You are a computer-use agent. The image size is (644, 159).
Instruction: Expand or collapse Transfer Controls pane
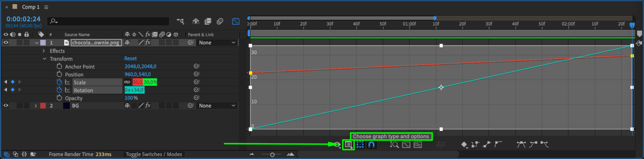[x=15, y=154]
